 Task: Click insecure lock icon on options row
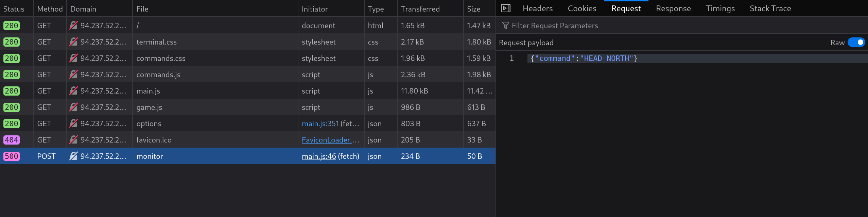click(73, 123)
